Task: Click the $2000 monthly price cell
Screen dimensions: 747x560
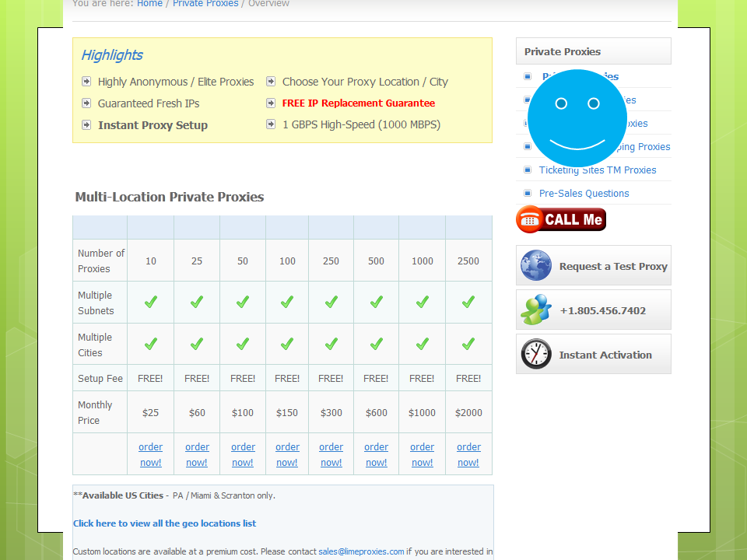Action: 468,412
